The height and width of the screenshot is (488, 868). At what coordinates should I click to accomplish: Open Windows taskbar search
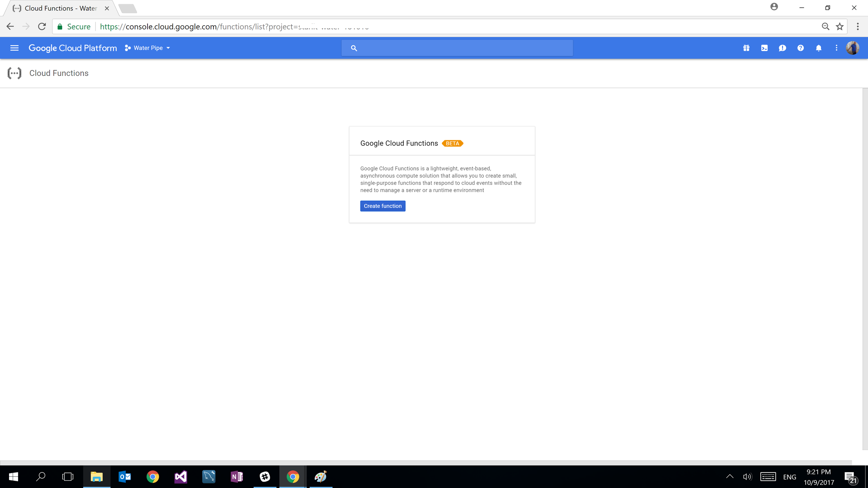click(x=41, y=477)
